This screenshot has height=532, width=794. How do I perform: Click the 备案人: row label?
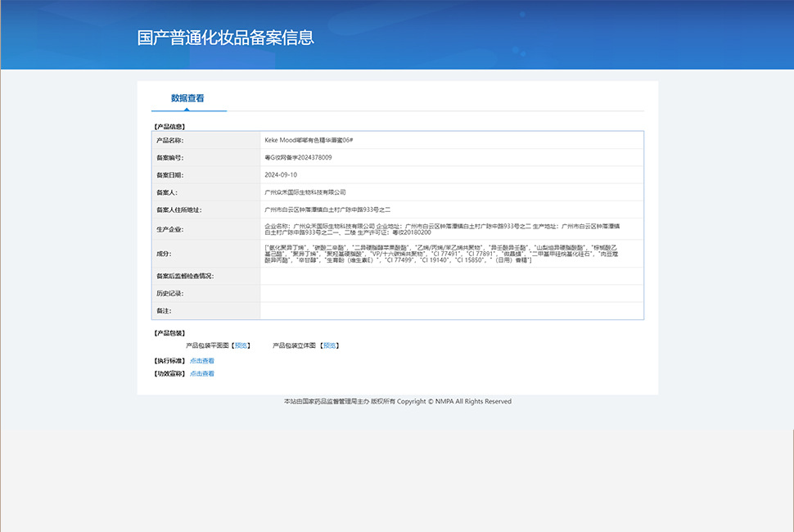pyautogui.click(x=167, y=192)
